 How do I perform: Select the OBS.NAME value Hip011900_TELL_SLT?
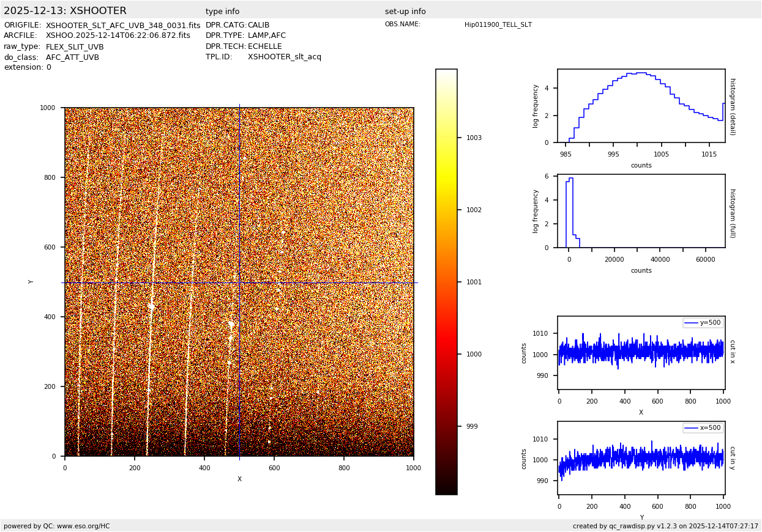click(498, 25)
